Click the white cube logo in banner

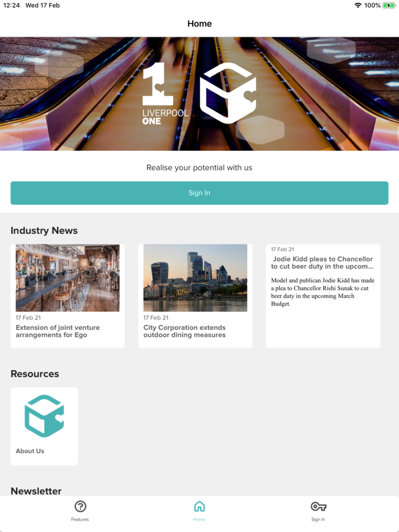[228, 93]
